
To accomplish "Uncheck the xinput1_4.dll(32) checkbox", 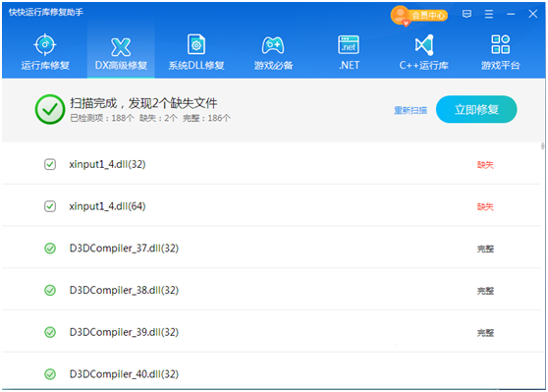I will click(50, 164).
